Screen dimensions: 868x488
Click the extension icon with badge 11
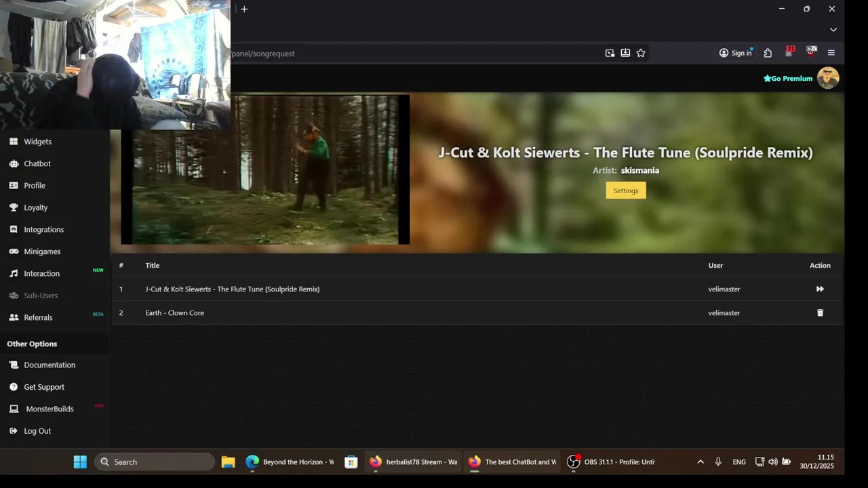[789, 52]
